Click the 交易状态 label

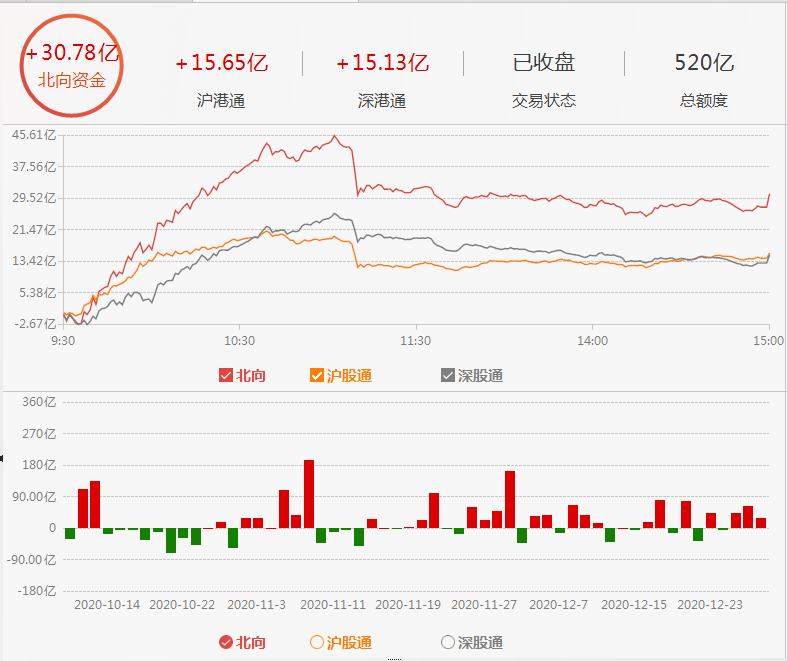[x=544, y=101]
